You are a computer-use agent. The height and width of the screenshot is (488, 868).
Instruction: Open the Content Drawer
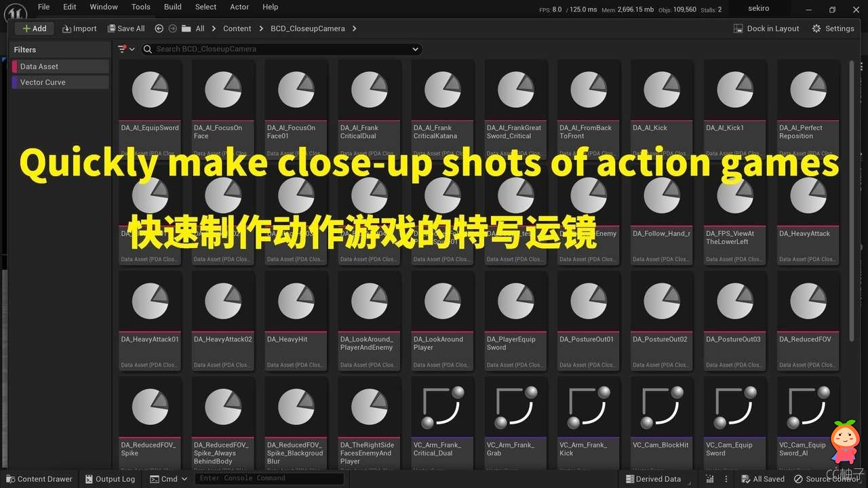click(39, 479)
